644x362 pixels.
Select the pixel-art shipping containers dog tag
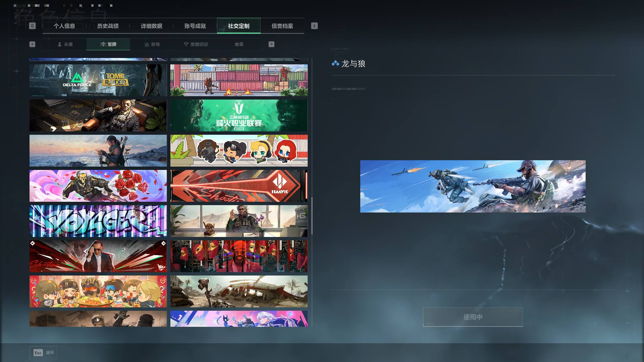click(239, 80)
